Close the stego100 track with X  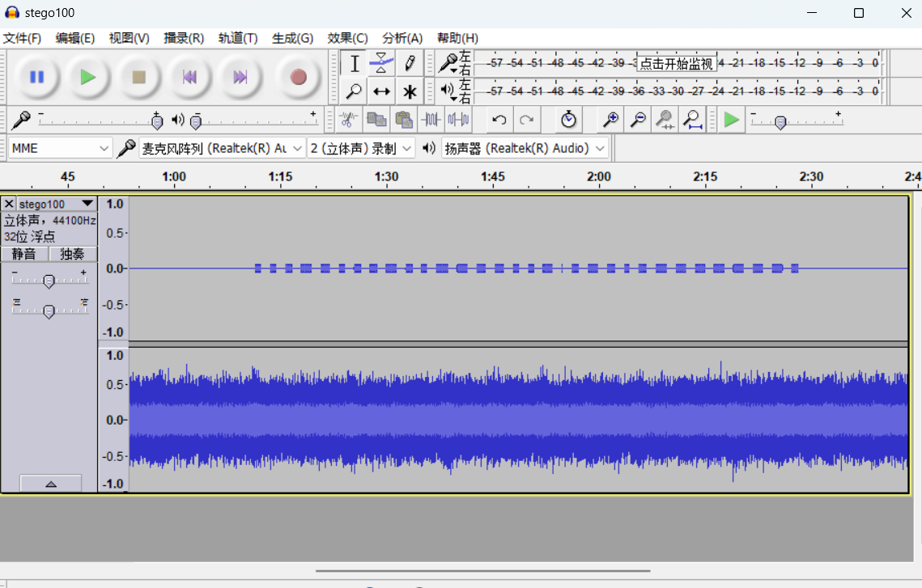tap(9, 204)
